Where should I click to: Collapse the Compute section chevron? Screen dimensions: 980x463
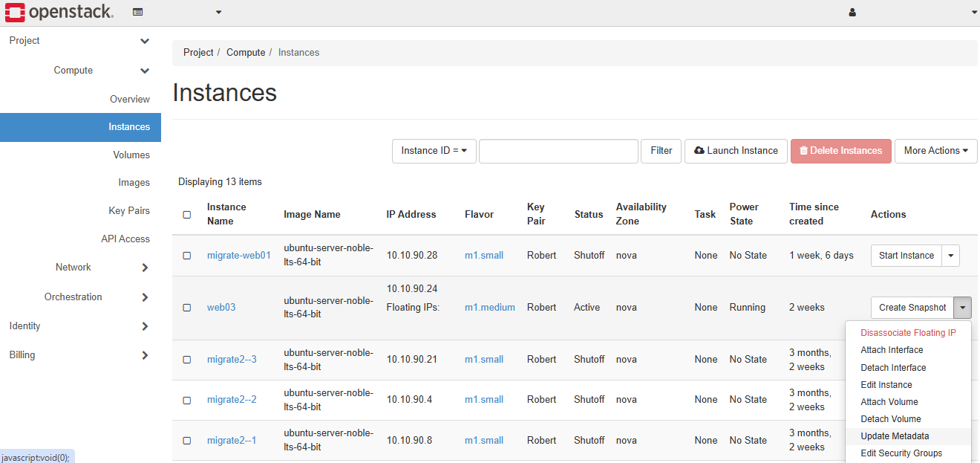point(145,71)
